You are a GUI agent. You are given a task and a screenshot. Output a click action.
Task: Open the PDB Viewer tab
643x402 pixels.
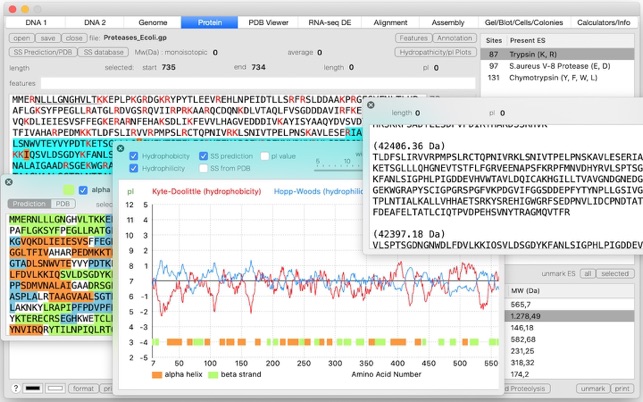[x=268, y=23]
